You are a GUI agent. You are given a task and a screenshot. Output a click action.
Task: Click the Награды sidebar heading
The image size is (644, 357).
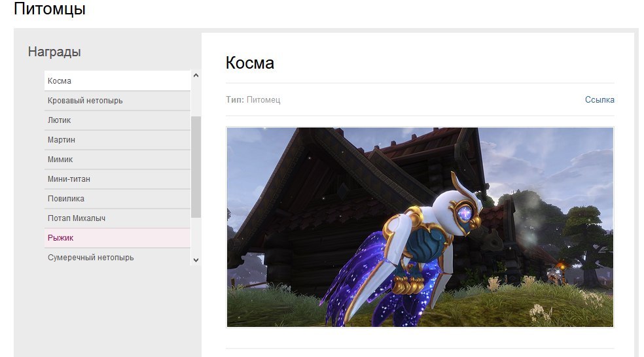point(54,52)
